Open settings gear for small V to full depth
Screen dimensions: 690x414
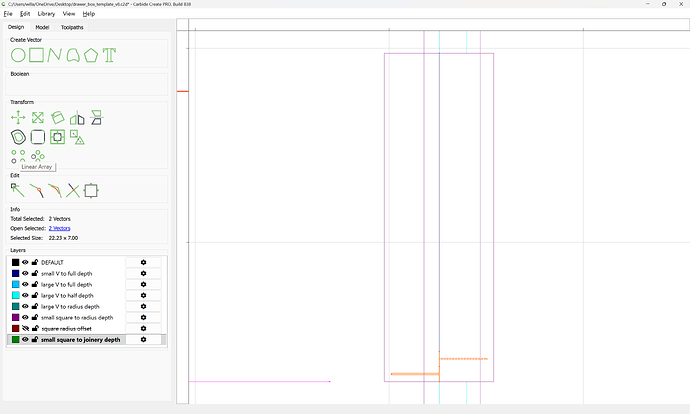[143, 273]
